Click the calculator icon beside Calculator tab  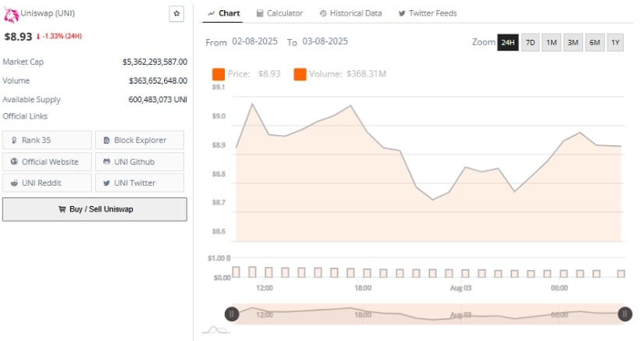260,13
